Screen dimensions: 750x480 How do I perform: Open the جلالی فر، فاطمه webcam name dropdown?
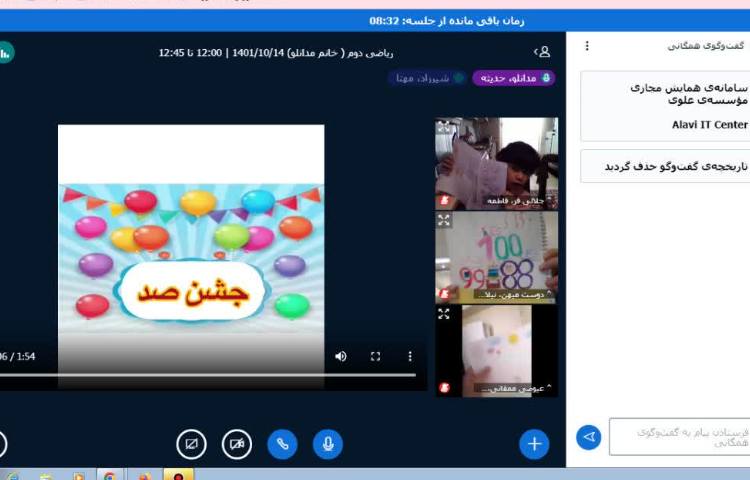click(x=519, y=201)
